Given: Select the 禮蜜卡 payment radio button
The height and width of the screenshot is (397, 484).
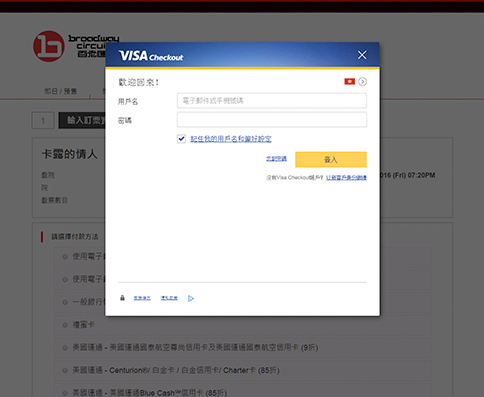Looking at the screenshot, I should [x=65, y=325].
